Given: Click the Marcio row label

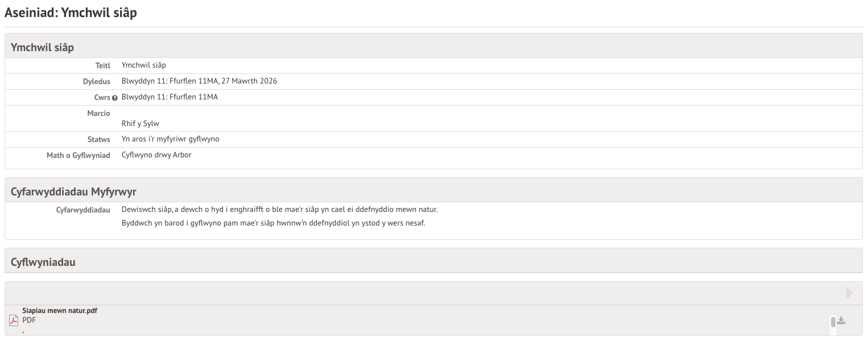Looking at the screenshot, I should [x=98, y=114].
